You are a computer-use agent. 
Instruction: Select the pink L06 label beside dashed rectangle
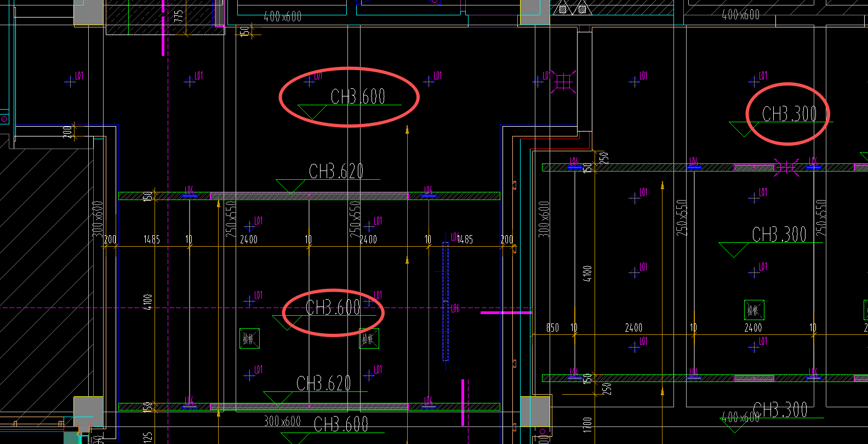point(455,309)
